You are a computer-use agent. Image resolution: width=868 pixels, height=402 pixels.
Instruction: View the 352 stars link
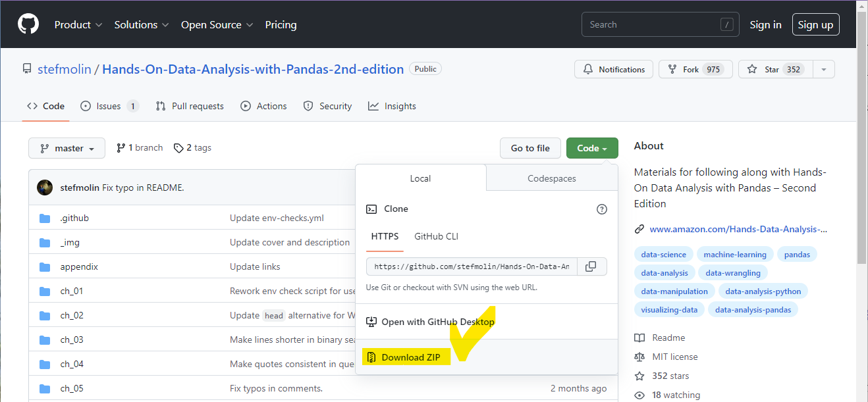[662, 376]
